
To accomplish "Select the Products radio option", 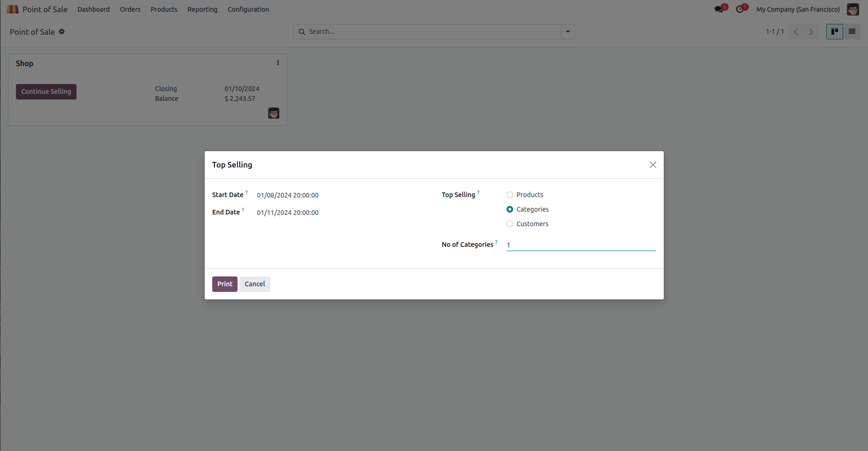I will (x=510, y=195).
